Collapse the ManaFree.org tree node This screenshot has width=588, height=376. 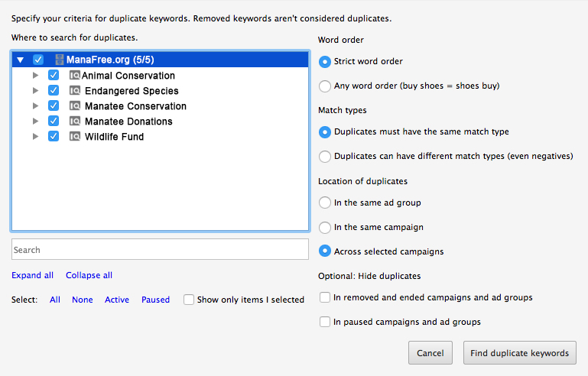pyautogui.click(x=20, y=60)
